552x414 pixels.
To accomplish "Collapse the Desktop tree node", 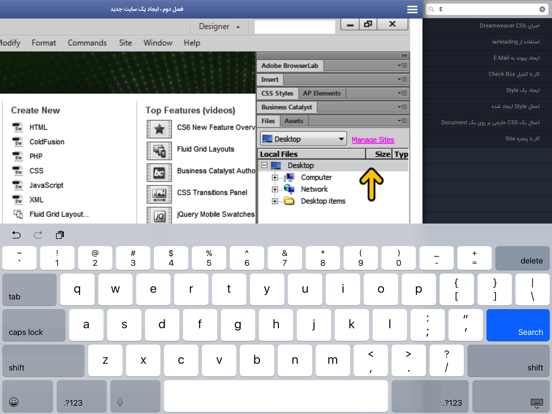I will [x=264, y=165].
